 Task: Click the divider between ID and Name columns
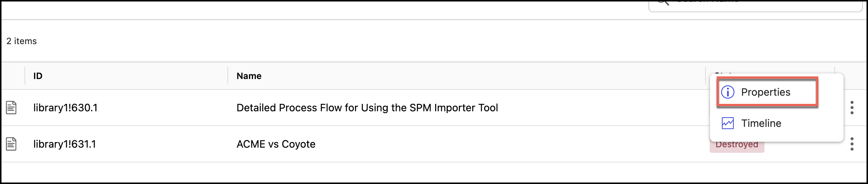(228, 76)
